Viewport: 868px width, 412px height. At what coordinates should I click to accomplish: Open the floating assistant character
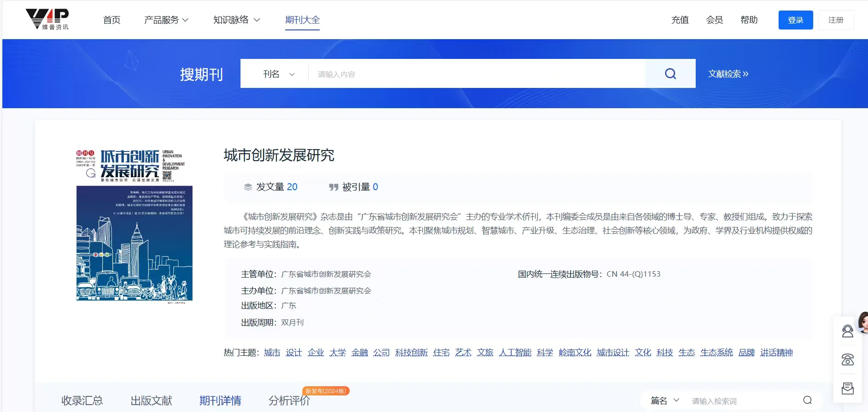862,322
